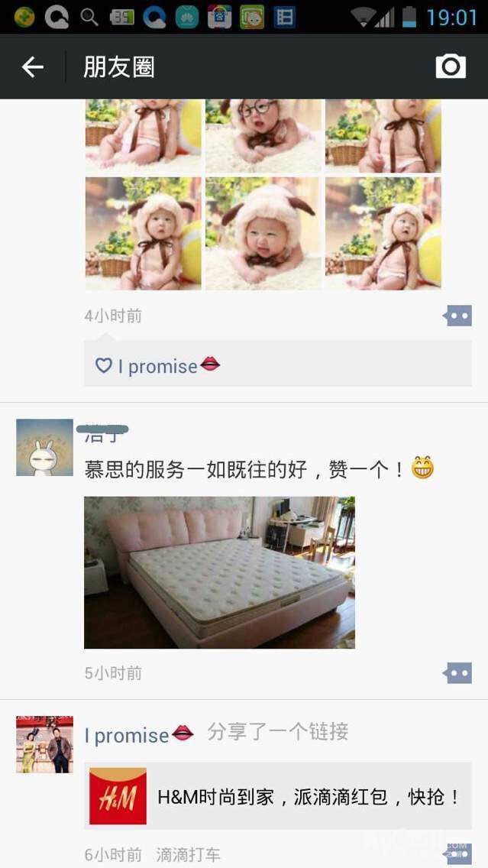
Task: Open the bottom-left baby sitting photo
Action: [144, 234]
